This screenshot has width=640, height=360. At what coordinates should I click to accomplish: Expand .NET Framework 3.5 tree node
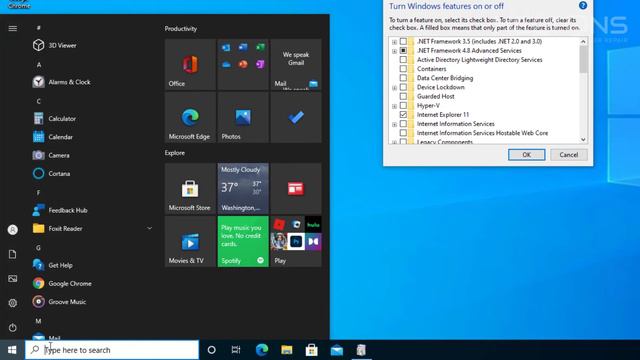394,42
